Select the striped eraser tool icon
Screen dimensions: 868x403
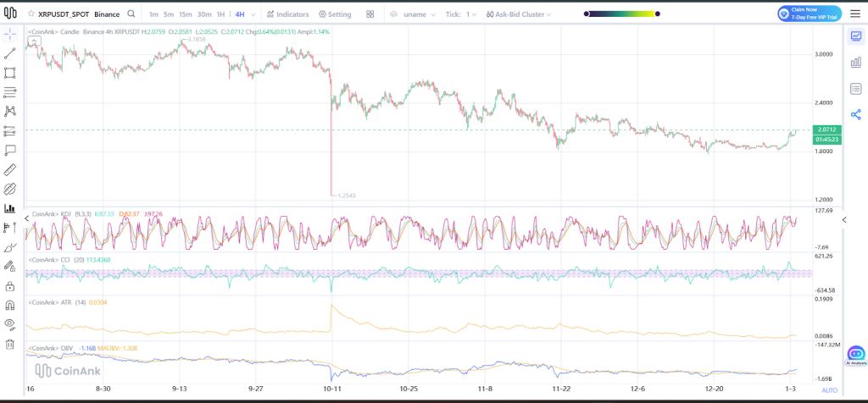9,189
